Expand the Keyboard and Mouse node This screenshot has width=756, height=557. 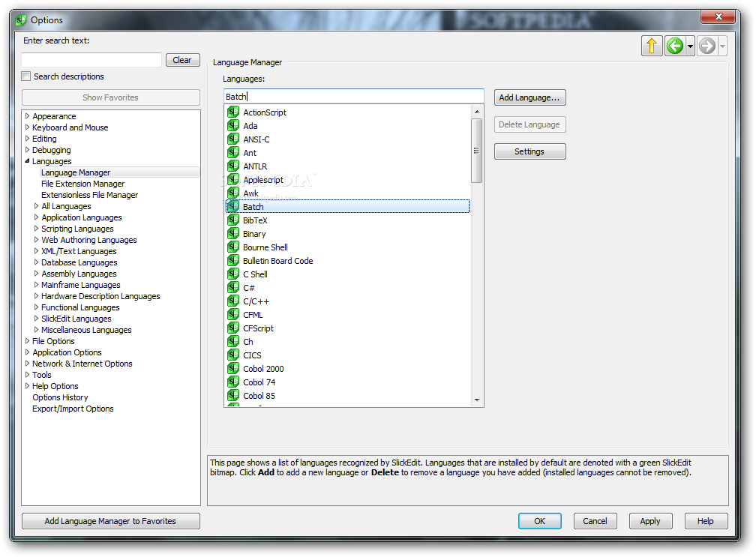tap(28, 127)
